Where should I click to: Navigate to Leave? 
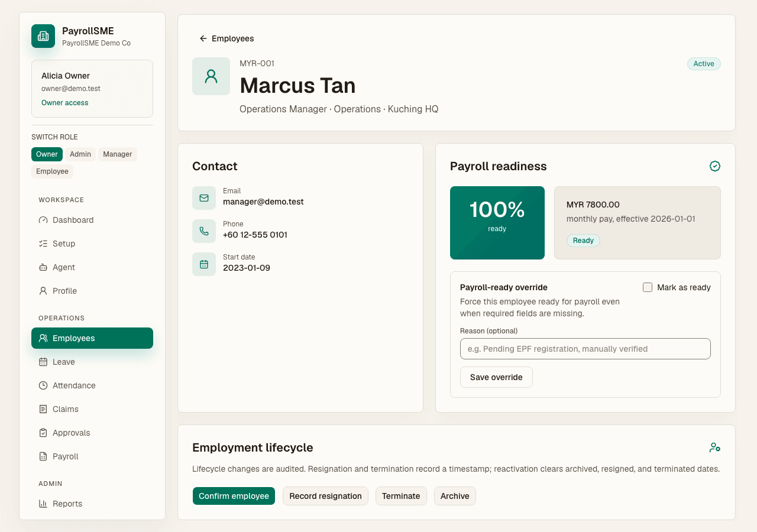pyautogui.click(x=92, y=362)
